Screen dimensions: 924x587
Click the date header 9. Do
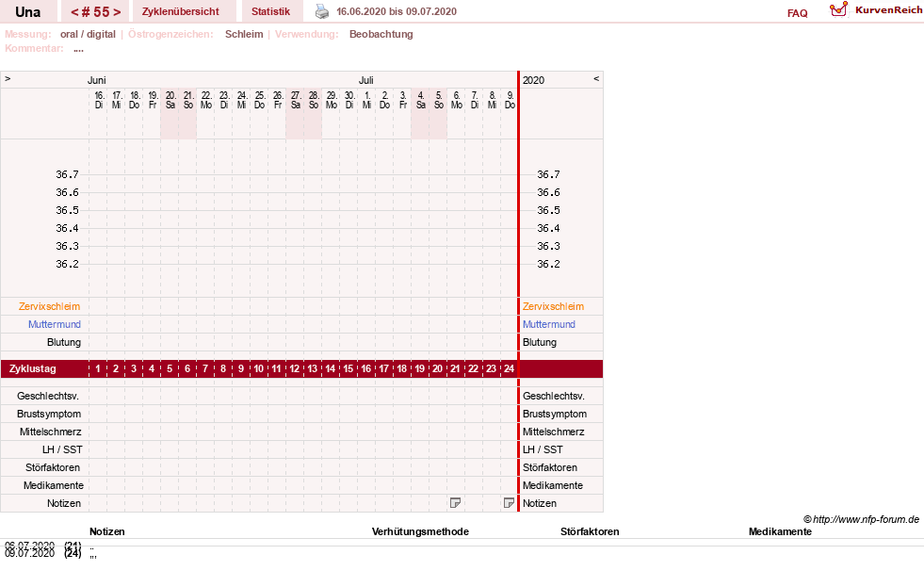pyautogui.click(x=511, y=100)
